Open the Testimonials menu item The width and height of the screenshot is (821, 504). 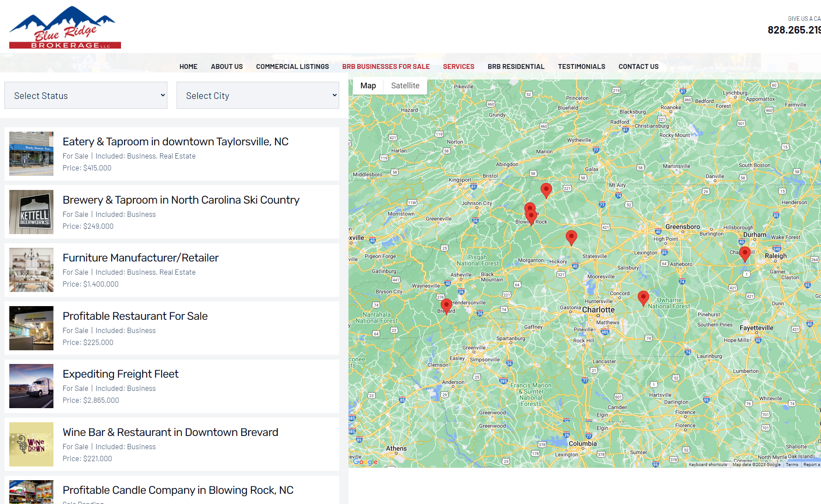(x=582, y=67)
